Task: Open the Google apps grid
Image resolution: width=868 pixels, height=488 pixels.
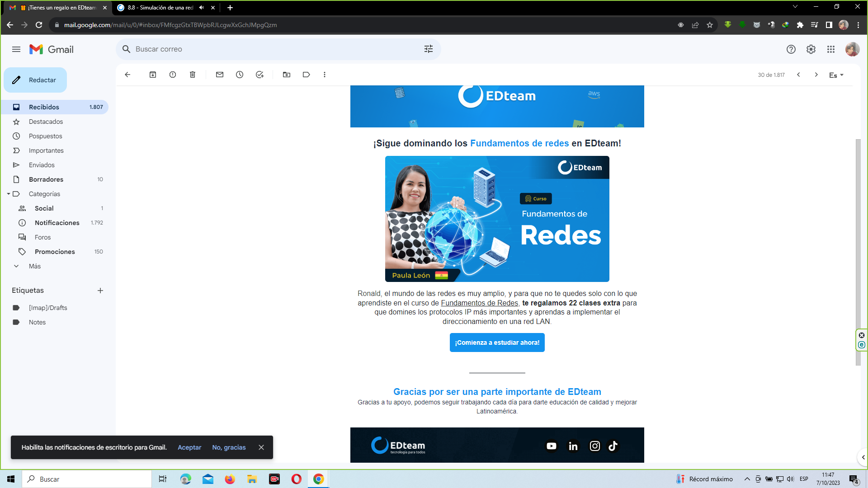Action: (831, 49)
